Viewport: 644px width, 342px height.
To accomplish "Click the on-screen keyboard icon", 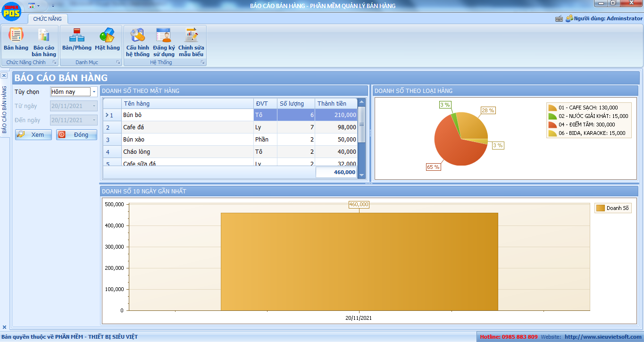I will click(559, 18).
